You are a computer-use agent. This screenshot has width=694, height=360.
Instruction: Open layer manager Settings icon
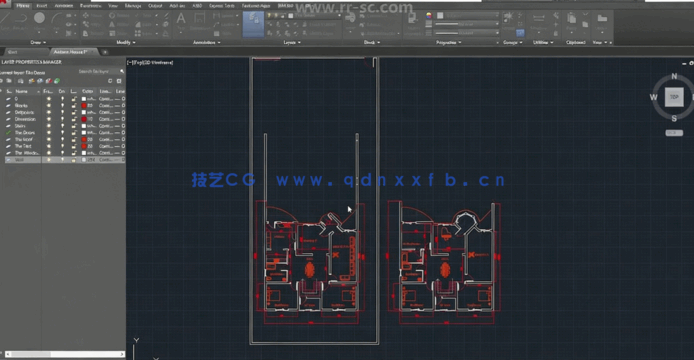[119, 81]
